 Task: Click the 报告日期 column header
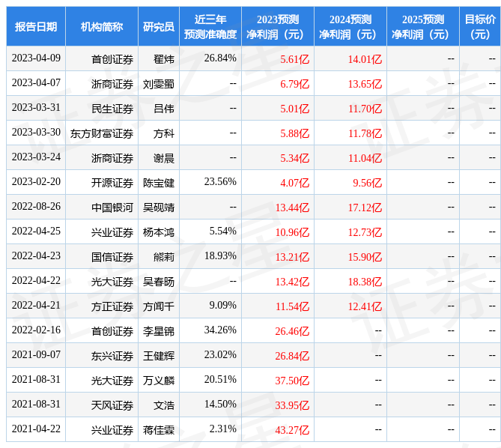pos(36,26)
